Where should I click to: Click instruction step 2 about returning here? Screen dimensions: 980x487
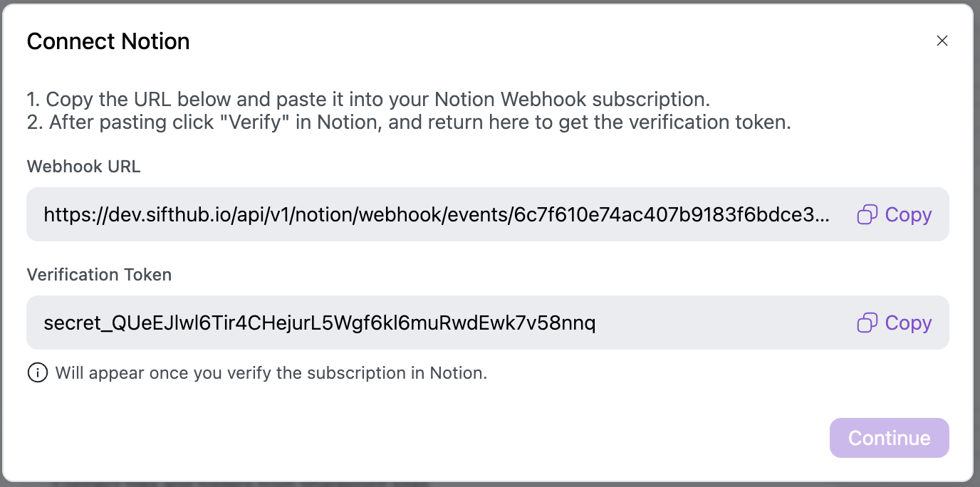click(409, 122)
